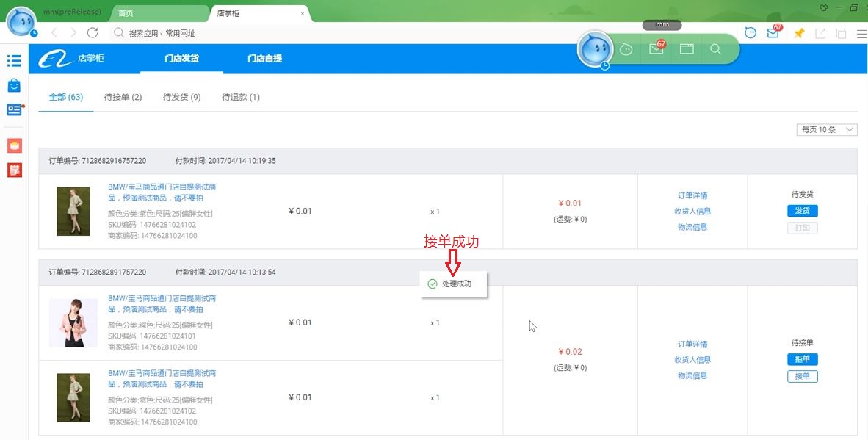
Task: Switch to the 待发货 (9) tab
Action: pyautogui.click(x=181, y=97)
